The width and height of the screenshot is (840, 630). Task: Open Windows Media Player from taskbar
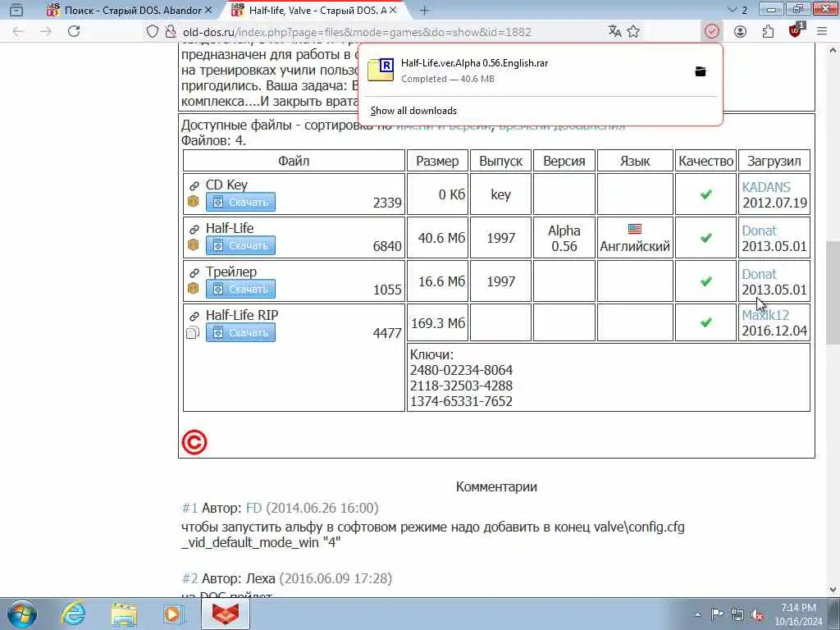click(174, 614)
